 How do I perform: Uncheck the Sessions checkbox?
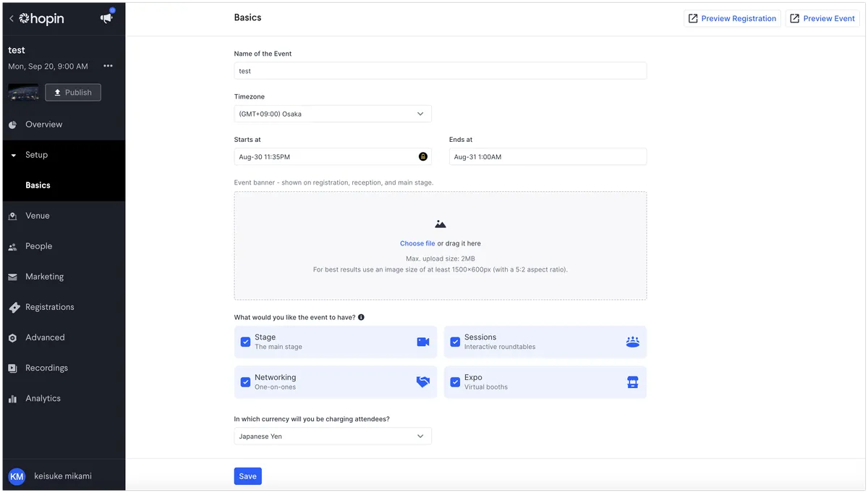(455, 342)
